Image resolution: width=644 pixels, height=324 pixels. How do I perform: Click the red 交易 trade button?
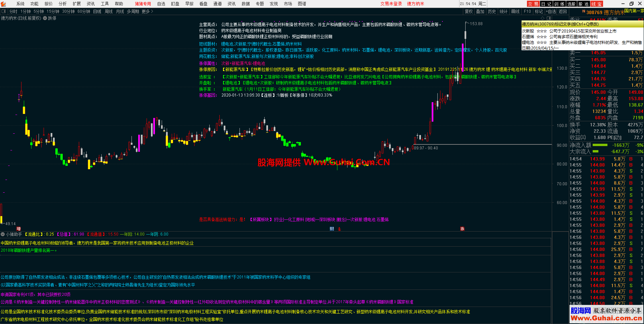point(533,4)
